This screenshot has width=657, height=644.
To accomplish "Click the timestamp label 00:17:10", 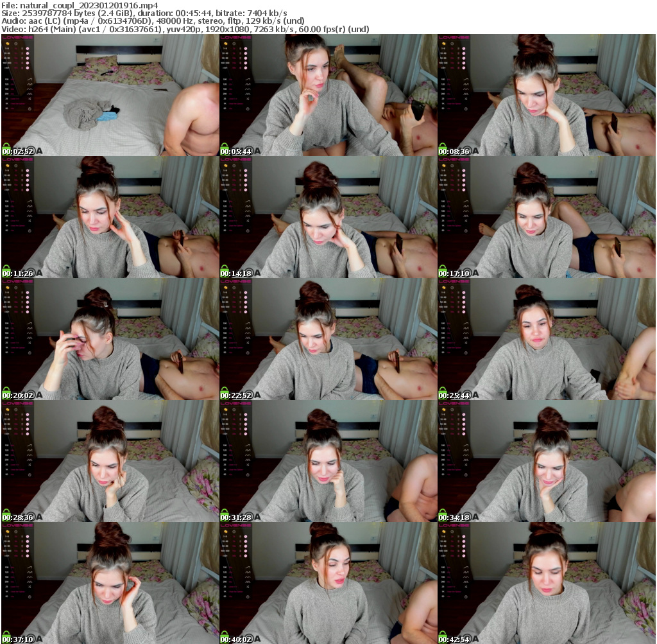I will click(456, 272).
